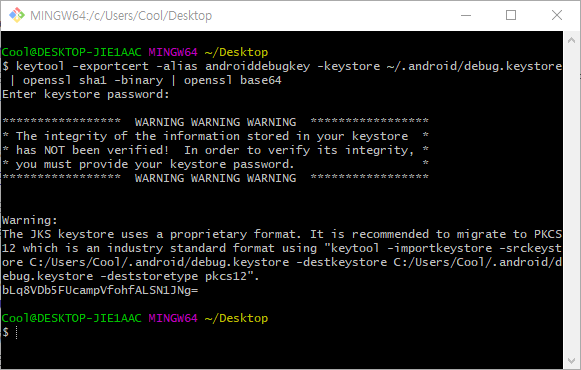Screen dimensions: 581x370
Task: Click the scrollbar down arrow
Action: (571, 360)
